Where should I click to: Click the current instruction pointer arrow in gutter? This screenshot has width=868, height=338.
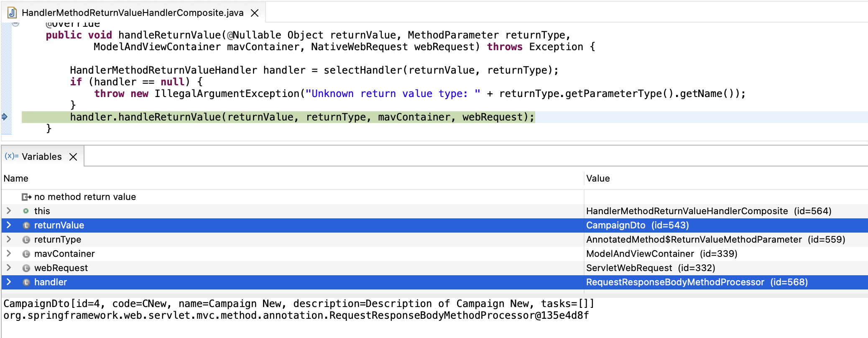(5, 117)
